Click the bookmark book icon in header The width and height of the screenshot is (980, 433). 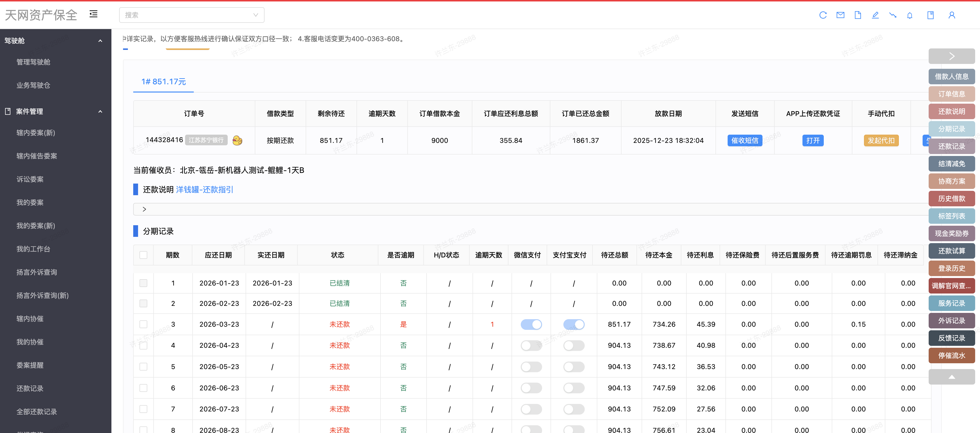click(930, 15)
